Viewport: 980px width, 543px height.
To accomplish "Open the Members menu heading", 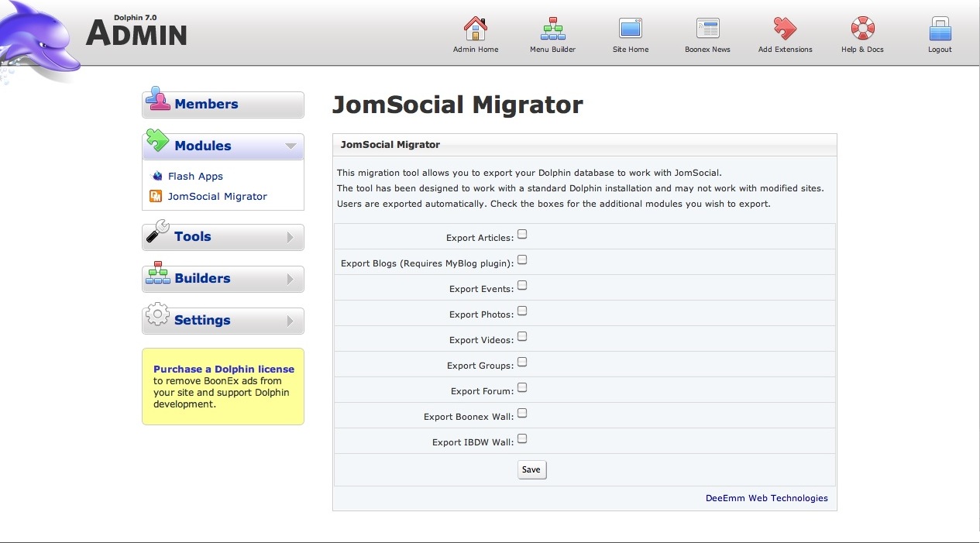I will click(206, 104).
